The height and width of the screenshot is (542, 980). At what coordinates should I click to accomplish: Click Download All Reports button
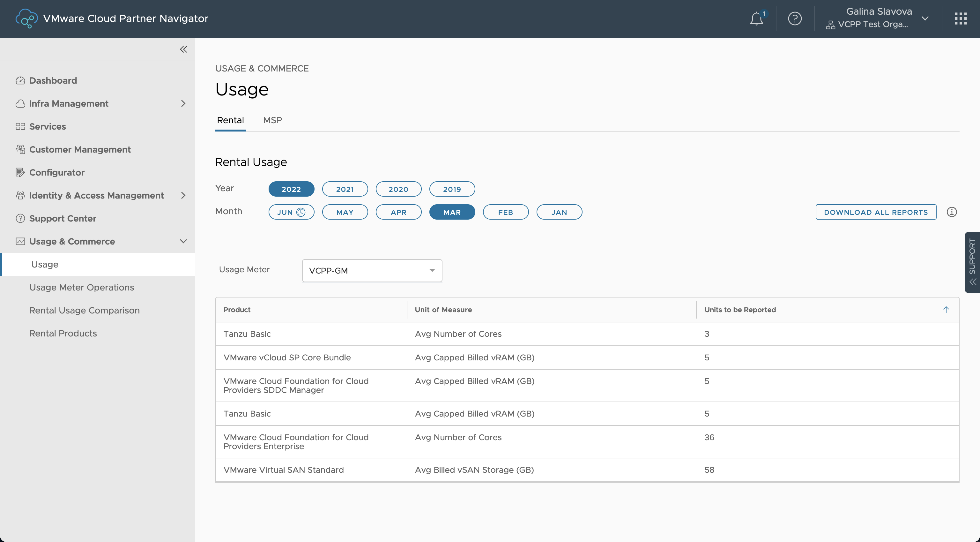[x=875, y=212]
